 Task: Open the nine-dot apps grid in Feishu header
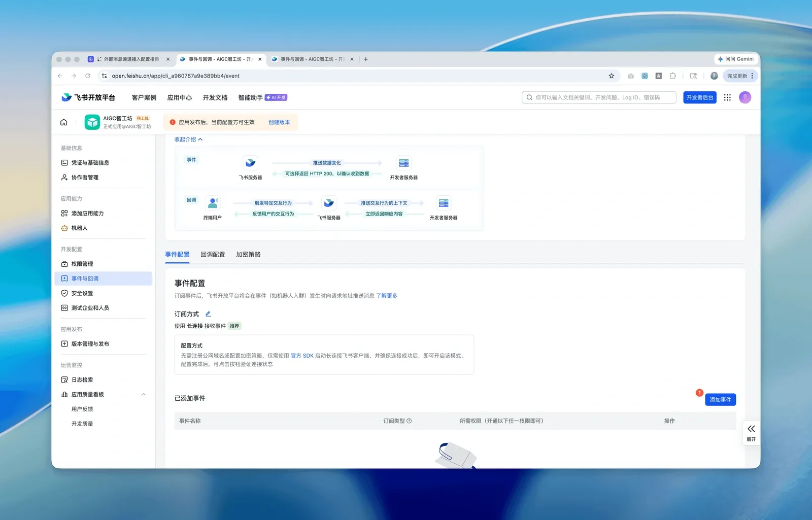coord(727,97)
